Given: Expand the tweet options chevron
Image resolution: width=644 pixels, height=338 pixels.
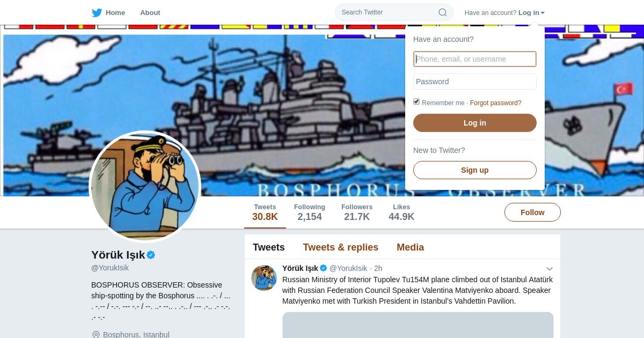Looking at the screenshot, I should (550, 268).
